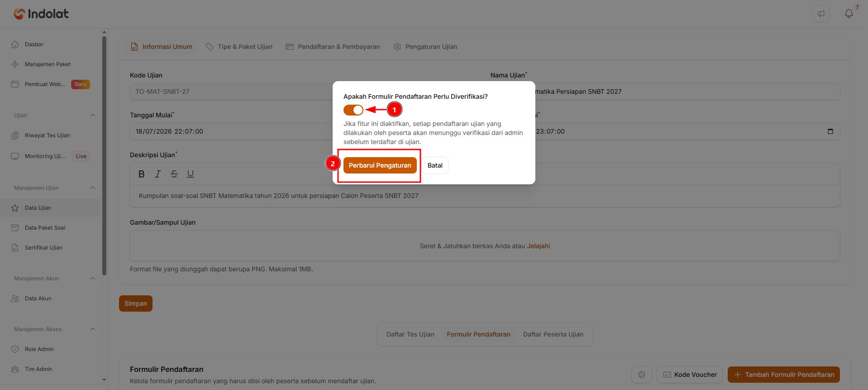Click the Data Paket Soal archive icon
The height and width of the screenshot is (390, 868).
pyautogui.click(x=15, y=228)
